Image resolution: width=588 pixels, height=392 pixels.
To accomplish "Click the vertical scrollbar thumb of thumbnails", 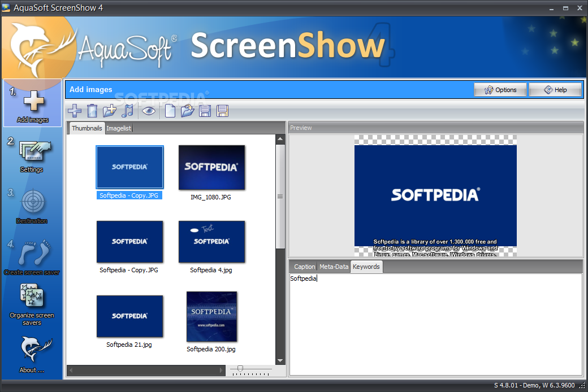I will 280,196.
